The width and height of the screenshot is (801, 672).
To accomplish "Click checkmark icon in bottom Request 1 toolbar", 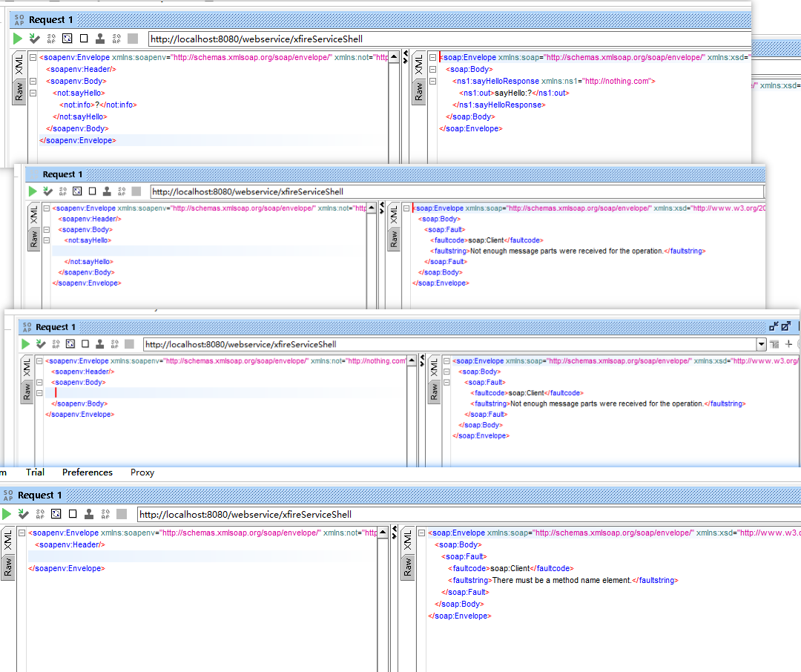I will (x=24, y=513).
